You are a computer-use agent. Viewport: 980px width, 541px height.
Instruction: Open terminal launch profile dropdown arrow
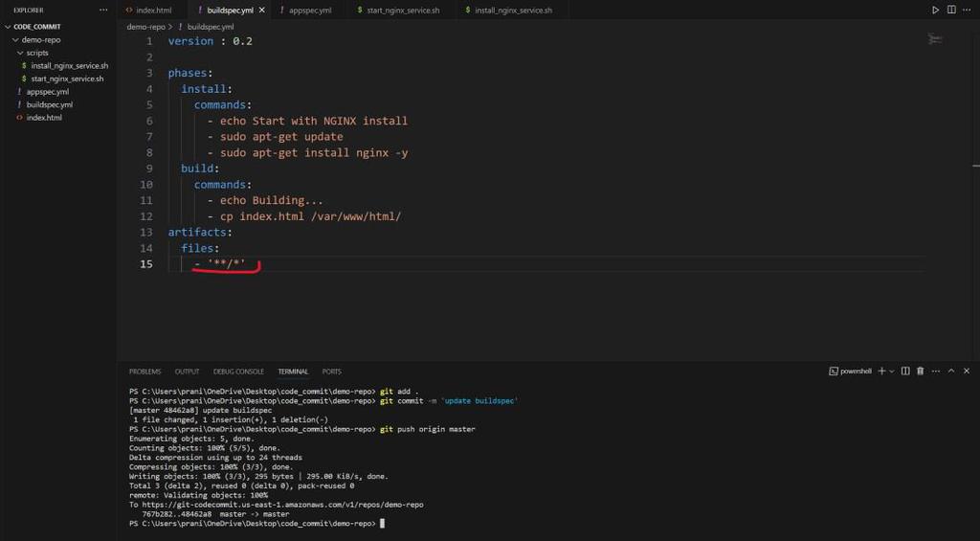click(892, 372)
